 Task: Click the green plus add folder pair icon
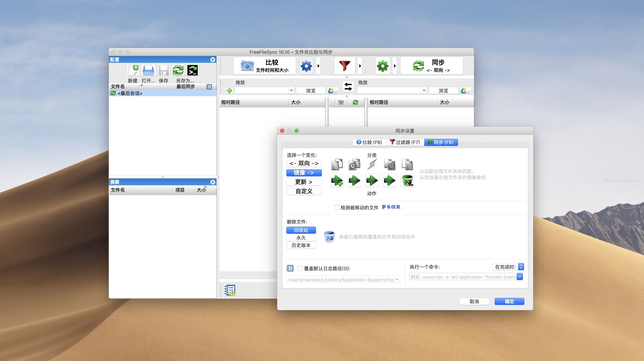229,90
